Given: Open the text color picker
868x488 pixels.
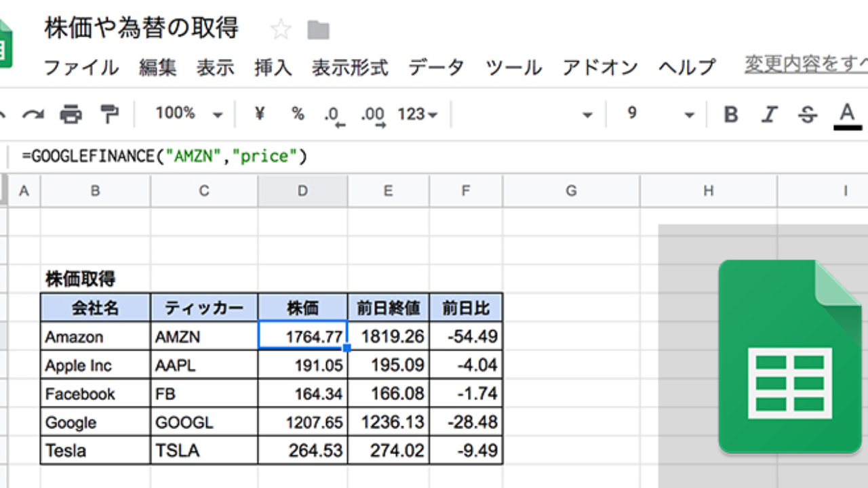Looking at the screenshot, I should [x=846, y=115].
